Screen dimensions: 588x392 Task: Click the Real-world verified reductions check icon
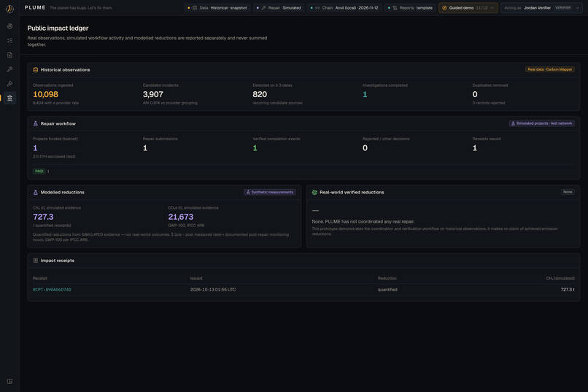[314, 192]
